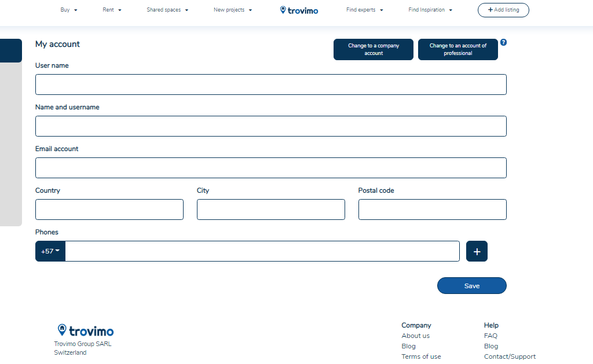Open the Find experts menu
593x364 pixels.
365,10
